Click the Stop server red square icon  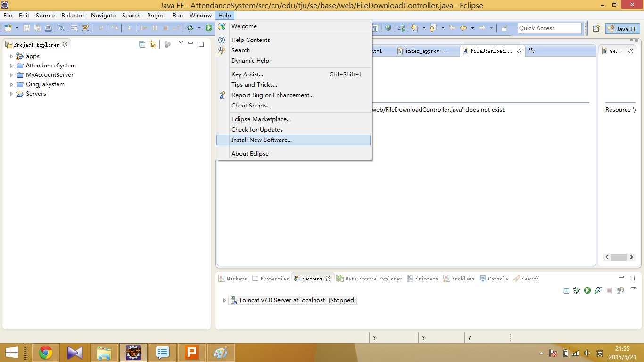(x=609, y=290)
